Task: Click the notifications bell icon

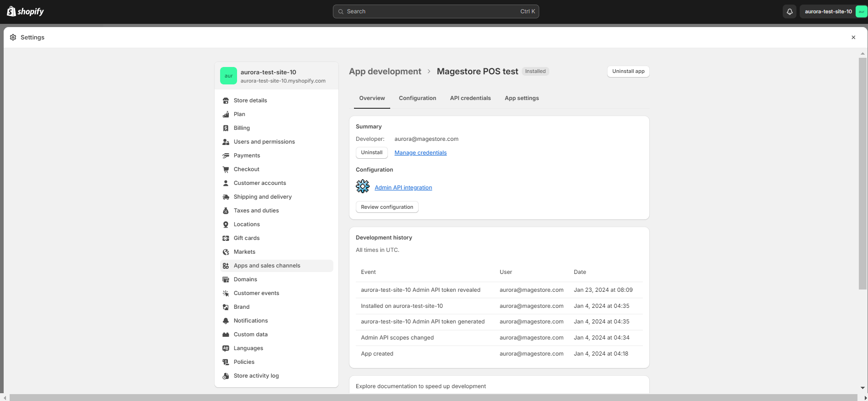Action: pyautogui.click(x=790, y=11)
